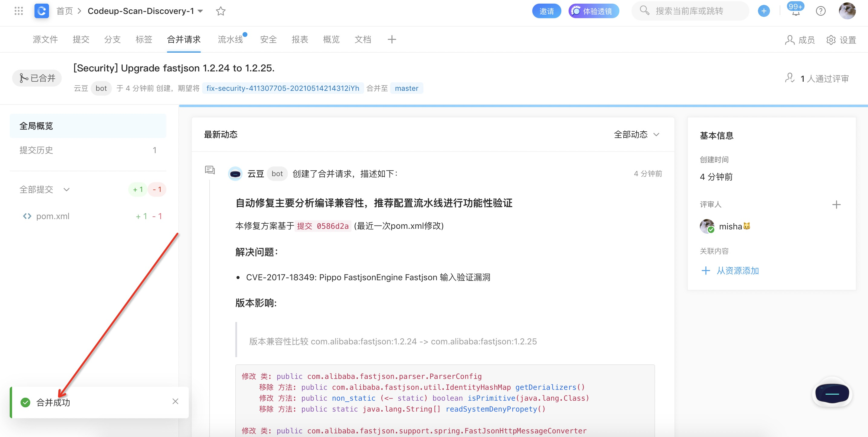Open source branch fix-security-411307705 link
The image size is (868, 437).
[x=283, y=88]
